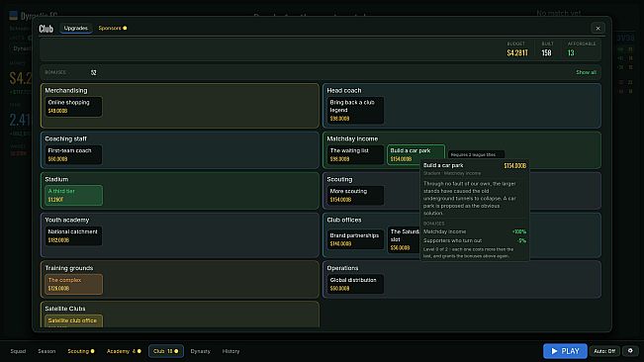The height and width of the screenshot is (362, 644).
Task: Click the affordable count 13
Action: coord(571,52)
